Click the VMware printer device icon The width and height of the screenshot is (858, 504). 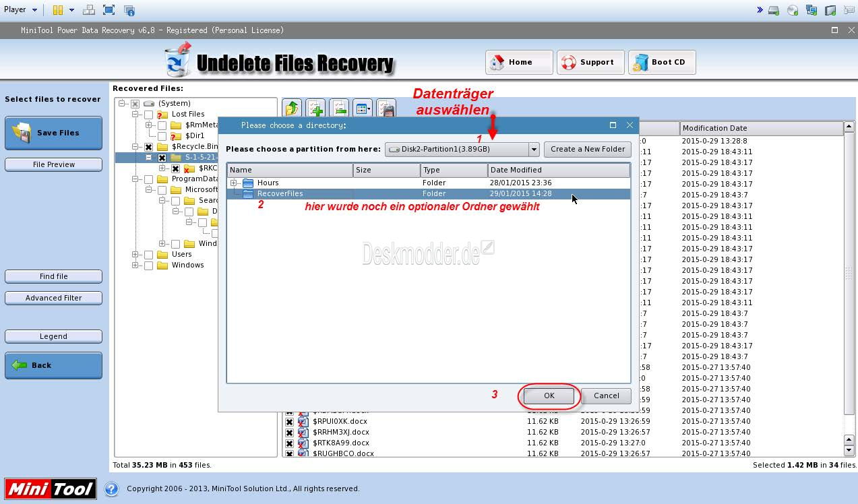click(x=830, y=10)
